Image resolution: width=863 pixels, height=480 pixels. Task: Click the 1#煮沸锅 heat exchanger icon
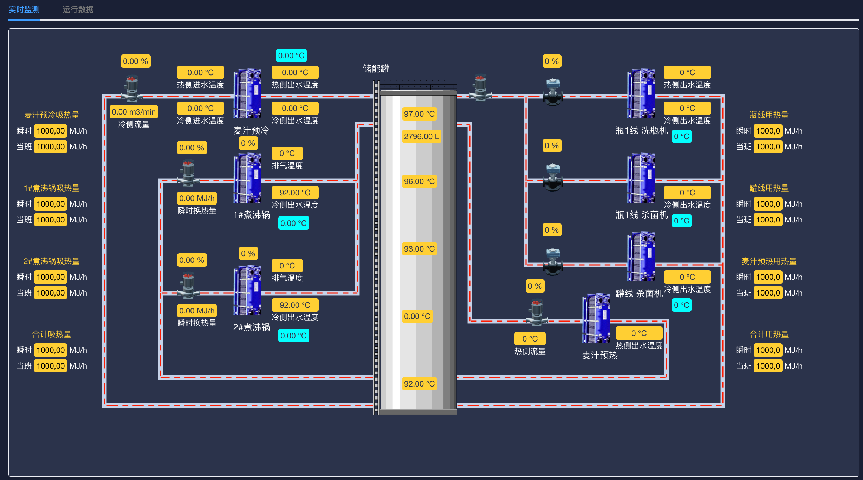(247, 178)
